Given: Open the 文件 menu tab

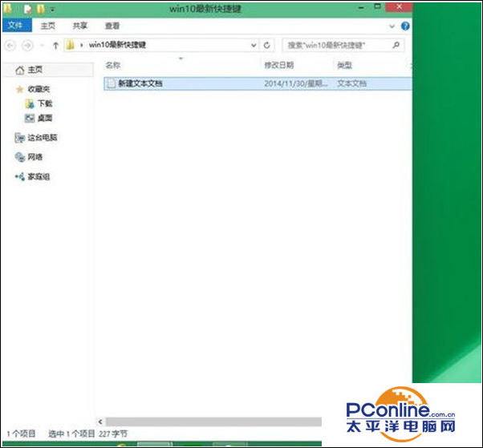Looking at the screenshot, I should pos(14,26).
